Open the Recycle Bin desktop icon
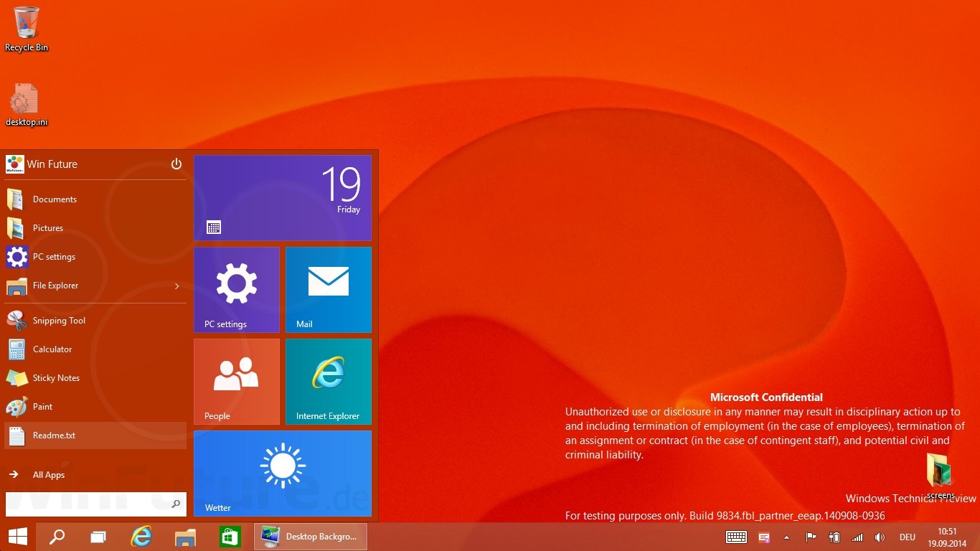The height and width of the screenshot is (551, 980). click(x=27, y=29)
